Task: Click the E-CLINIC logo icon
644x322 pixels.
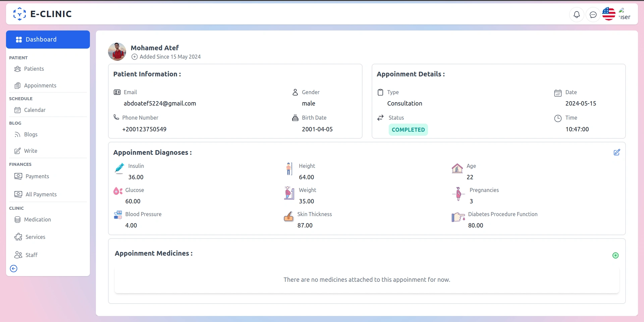Action: pos(19,14)
